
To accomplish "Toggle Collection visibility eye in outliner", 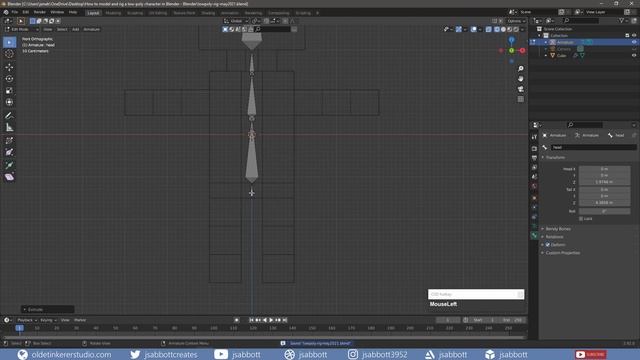I will coord(634,36).
